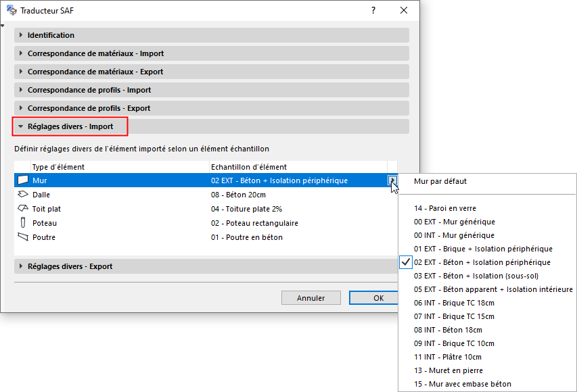Select the Toit plat row label
The height and width of the screenshot is (392, 577).
pyautogui.click(x=47, y=209)
